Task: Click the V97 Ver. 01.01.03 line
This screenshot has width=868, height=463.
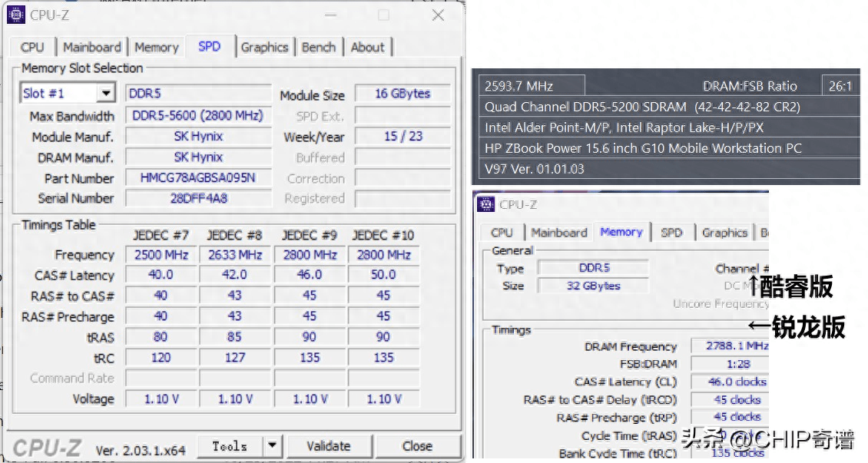Action: (x=669, y=169)
